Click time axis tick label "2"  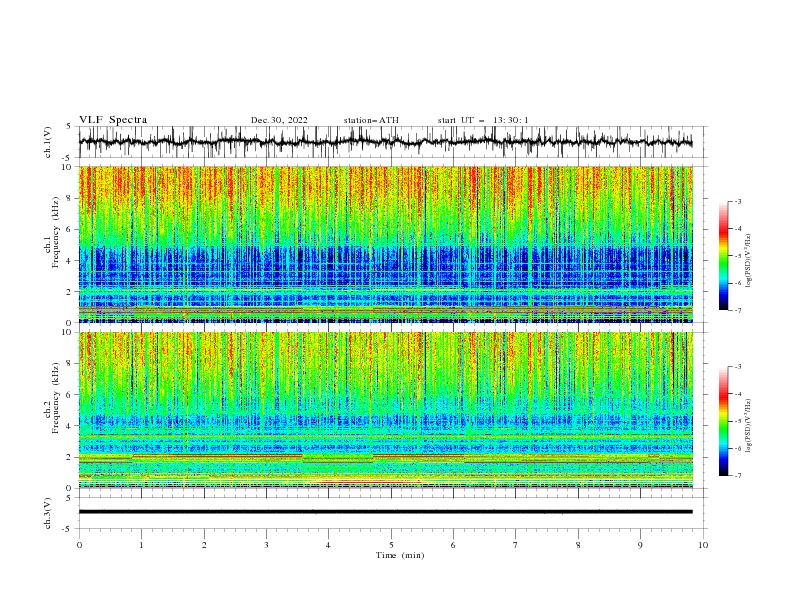click(204, 545)
